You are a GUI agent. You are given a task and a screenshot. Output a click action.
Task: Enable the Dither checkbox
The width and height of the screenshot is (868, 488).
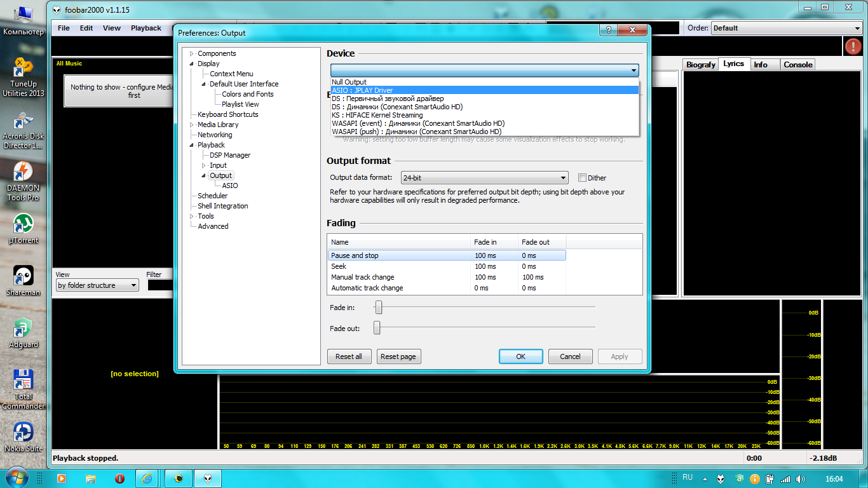click(x=582, y=178)
